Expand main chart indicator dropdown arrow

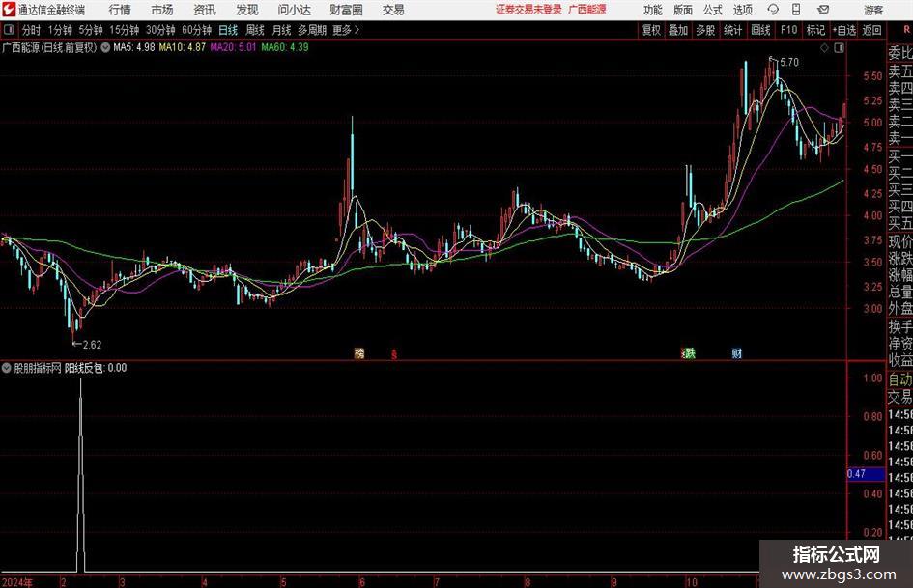click(105, 47)
